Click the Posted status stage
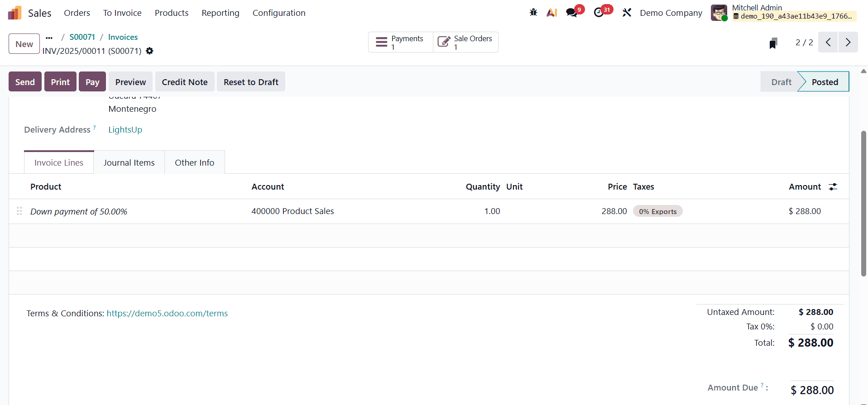This screenshot has width=868, height=405. click(825, 82)
